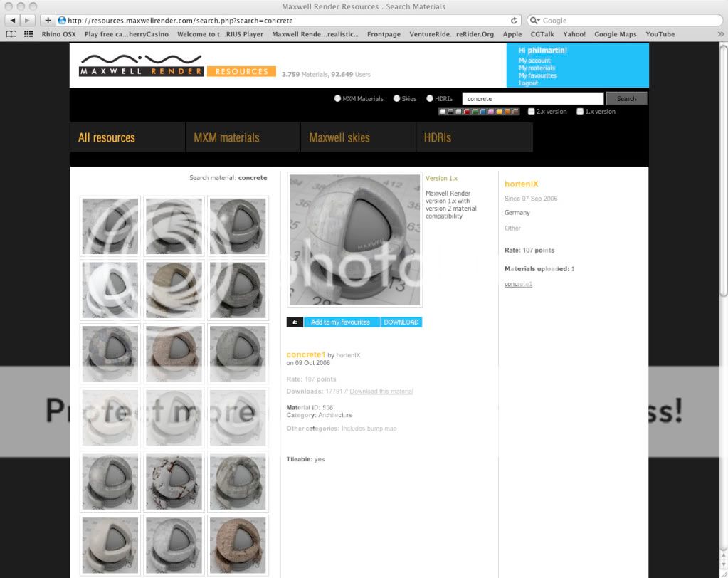Click the DOWNLOAD button
The height and width of the screenshot is (578, 728).
click(401, 322)
